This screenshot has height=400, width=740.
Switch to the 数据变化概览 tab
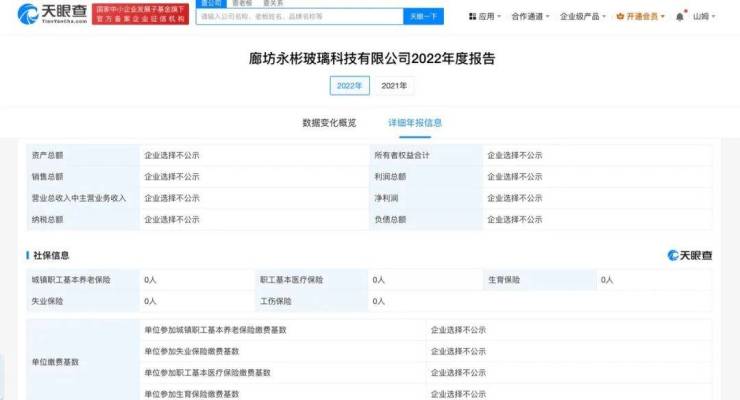(329, 123)
